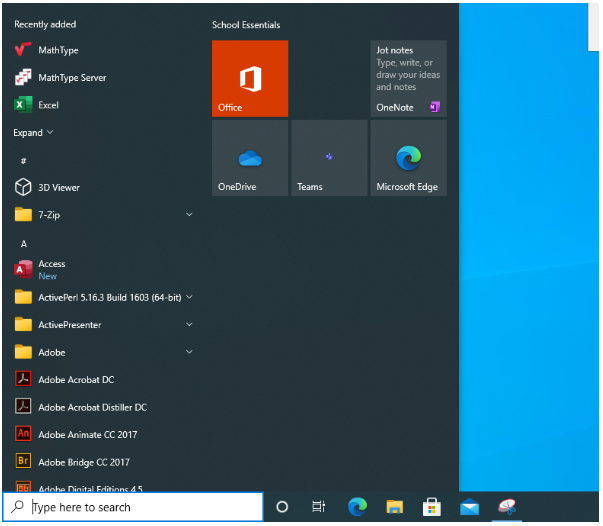
Task: Launch Edge from the taskbar
Action: (357, 507)
